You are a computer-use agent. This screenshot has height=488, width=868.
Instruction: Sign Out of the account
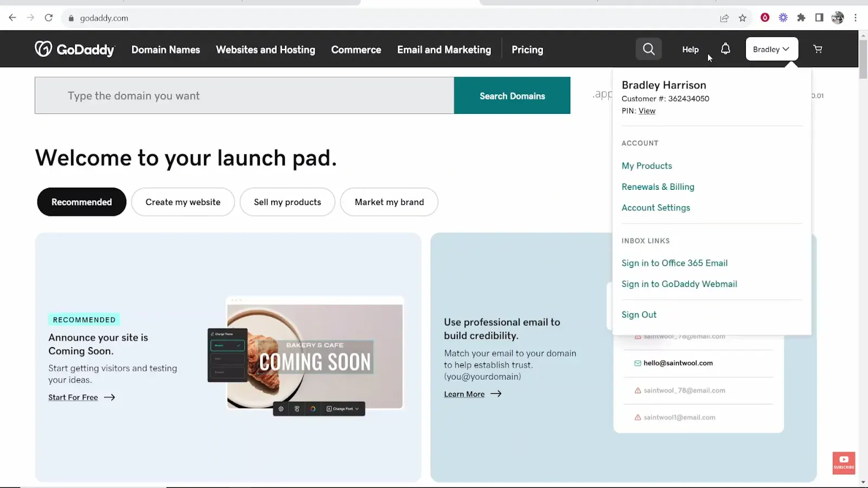[x=639, y=314]
